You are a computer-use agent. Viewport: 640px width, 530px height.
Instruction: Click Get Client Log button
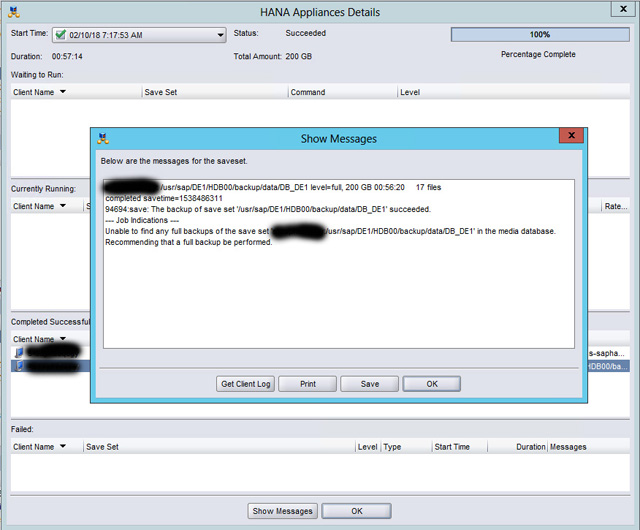pos(246,384)
